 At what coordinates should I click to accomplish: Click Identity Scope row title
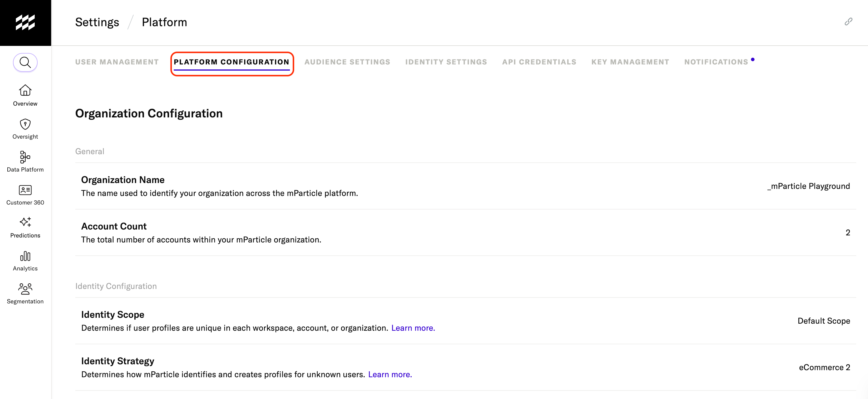113,315
